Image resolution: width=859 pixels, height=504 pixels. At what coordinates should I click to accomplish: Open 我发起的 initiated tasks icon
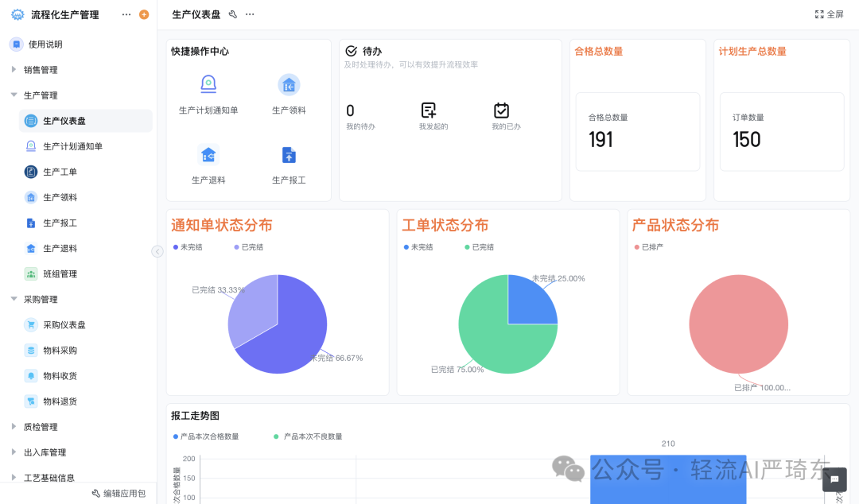(x=426, y=111)
